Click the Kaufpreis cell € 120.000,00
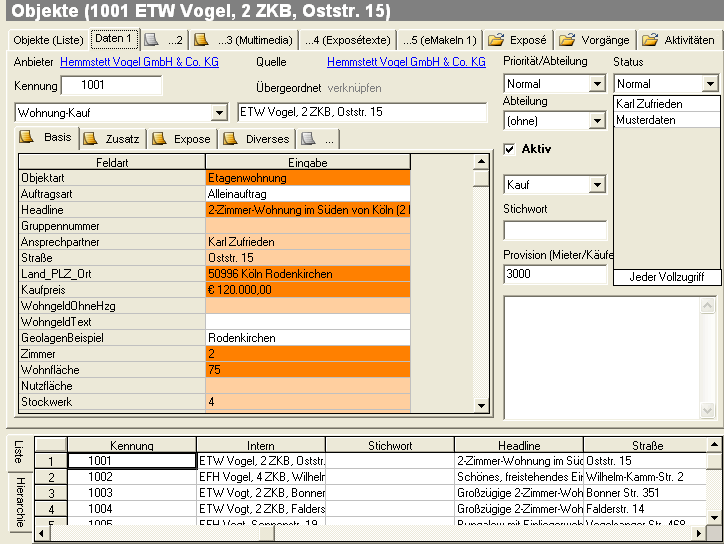The width and height of the screenshot is (724, 544). tap(308, 290)
